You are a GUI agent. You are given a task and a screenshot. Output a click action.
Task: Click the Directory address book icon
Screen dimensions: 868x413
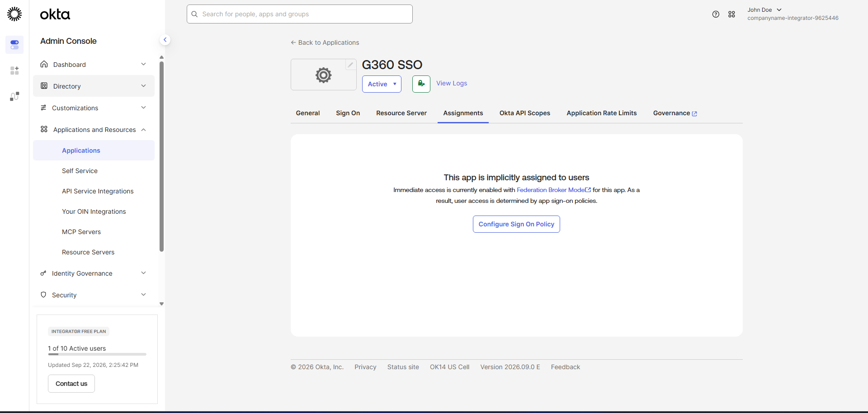click(44, 86)
